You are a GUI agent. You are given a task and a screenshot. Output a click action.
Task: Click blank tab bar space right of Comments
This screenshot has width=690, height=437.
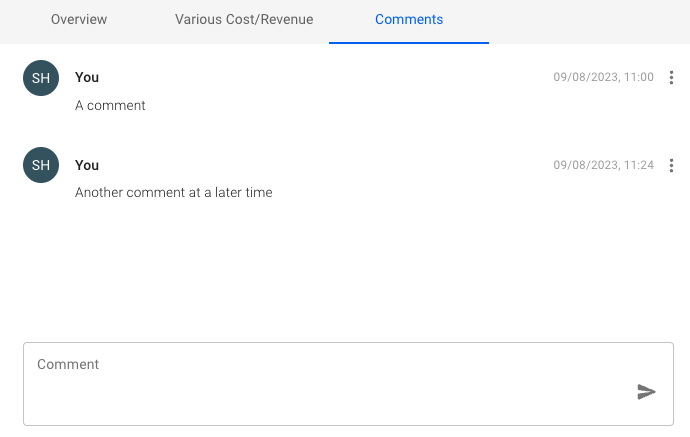pyautogui.click(x=590, y=20)
